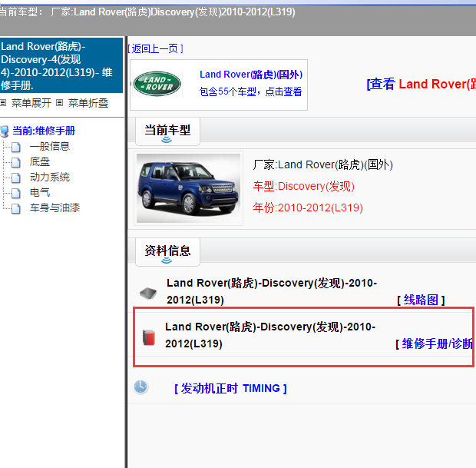
Task: Click the red 年份:2010-2012(L319) text
Action: [x=308, y=207]
